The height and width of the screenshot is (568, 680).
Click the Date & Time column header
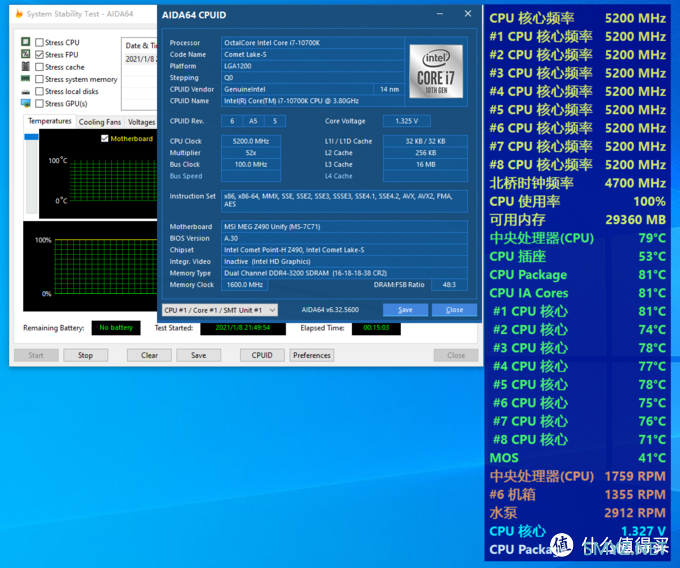point(141,46)
